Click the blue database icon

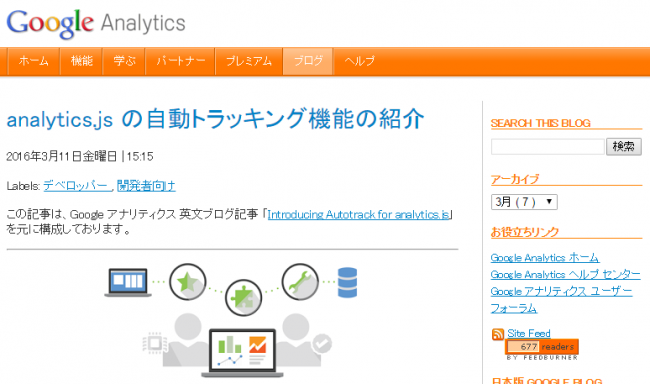(x=347, y=282)
